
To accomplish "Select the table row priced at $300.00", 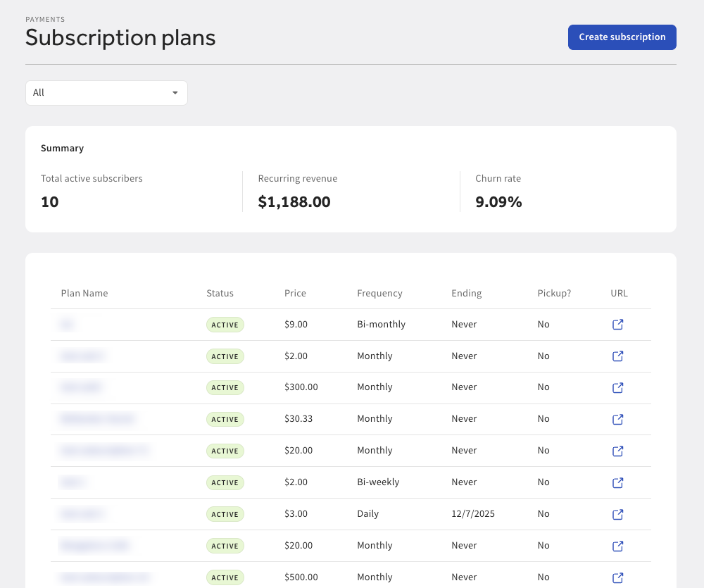I will (352, 387).
